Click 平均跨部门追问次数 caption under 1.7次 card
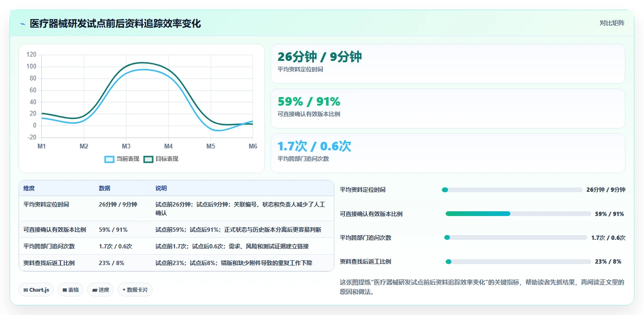 pyautogui.click(x=303, y=159)
